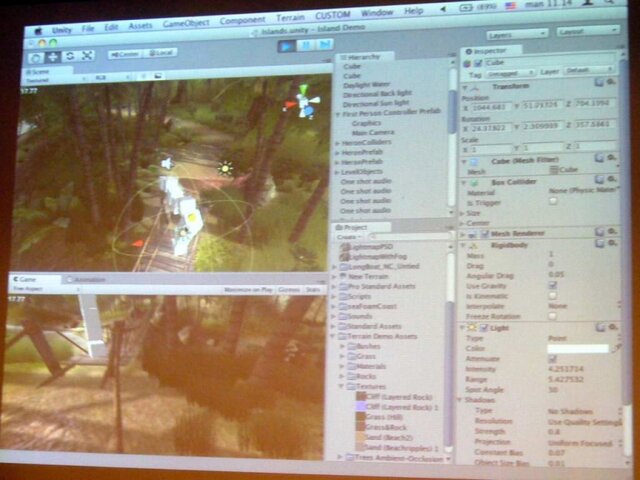Open the Transform component gear menu
Viewport: 640px width, 480px height.
pyautogui.click(x=611, y=82)
